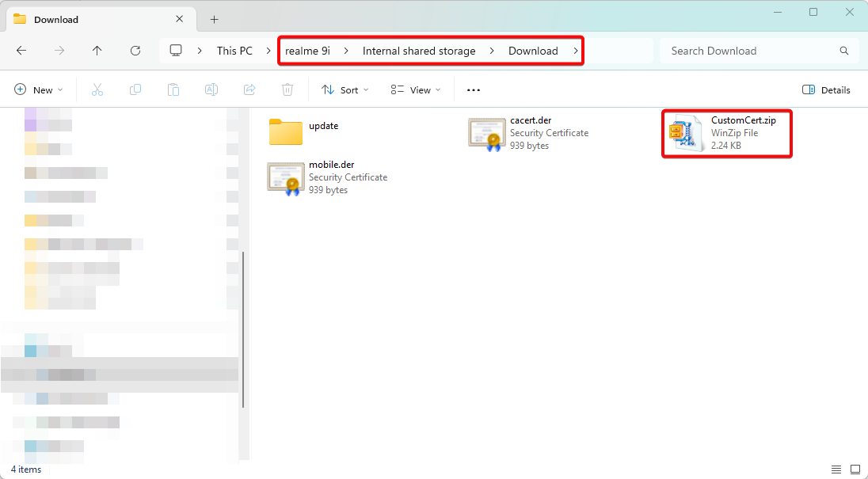
Task: Click the Back navigation arrow
Action: click(21, 51)
